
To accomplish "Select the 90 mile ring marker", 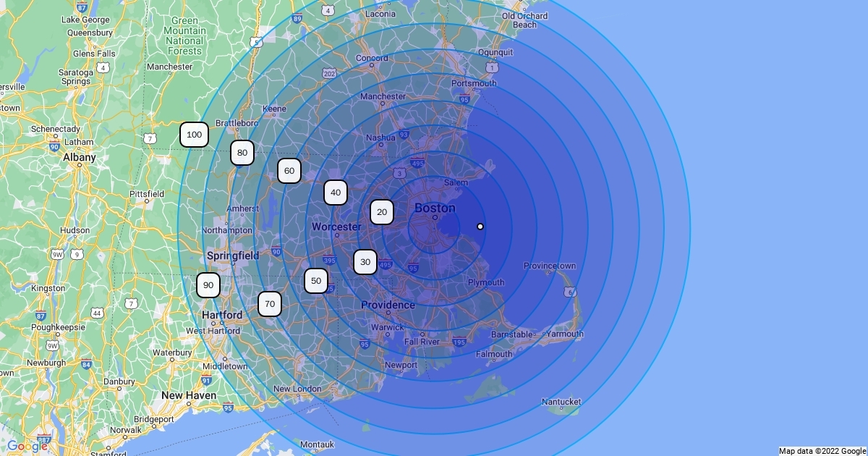I will [x=208, y=285].
